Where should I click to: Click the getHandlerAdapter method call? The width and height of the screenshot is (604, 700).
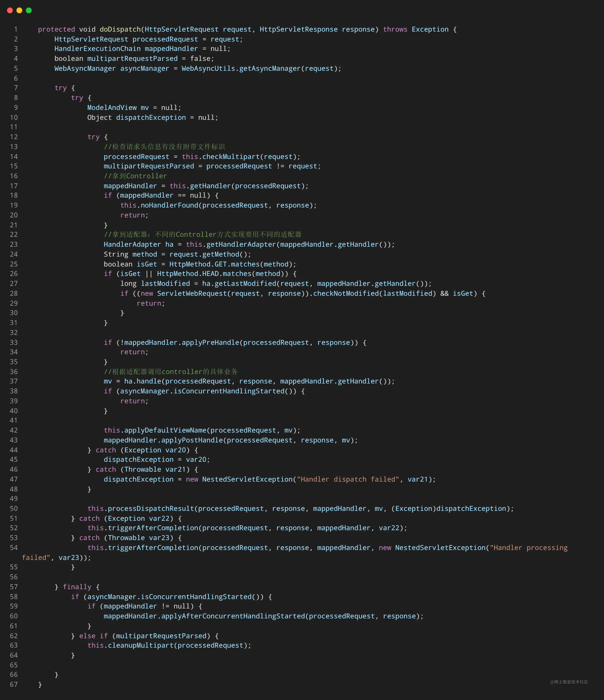coord(241,244)
